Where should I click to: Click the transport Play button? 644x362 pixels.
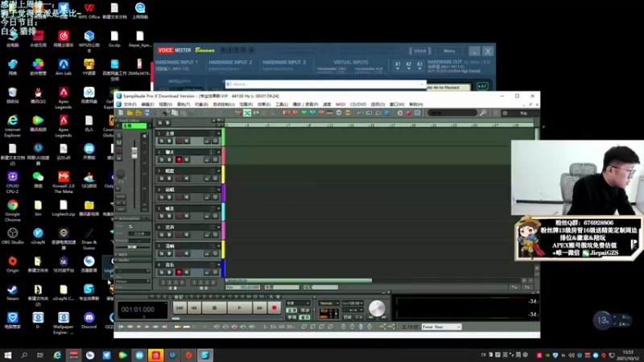[239, 308]
